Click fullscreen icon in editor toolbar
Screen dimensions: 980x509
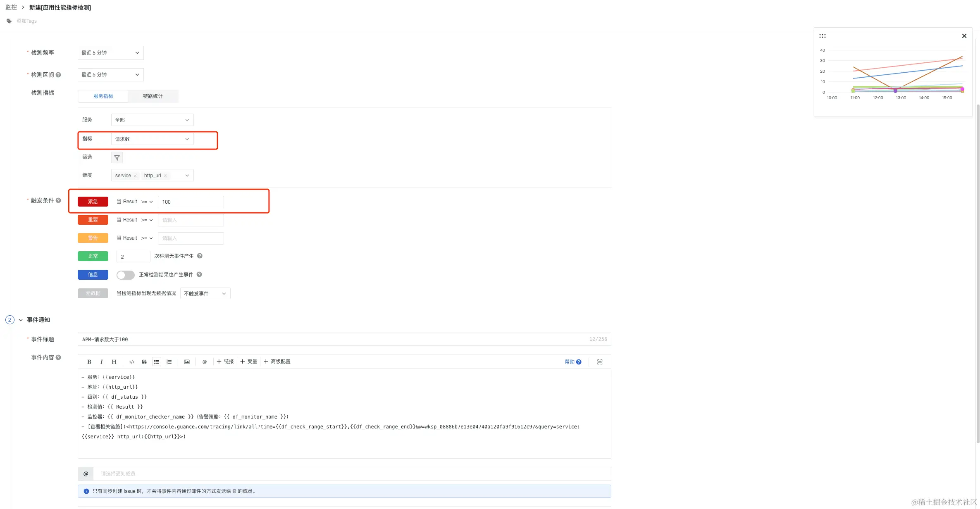click(600, 362)
